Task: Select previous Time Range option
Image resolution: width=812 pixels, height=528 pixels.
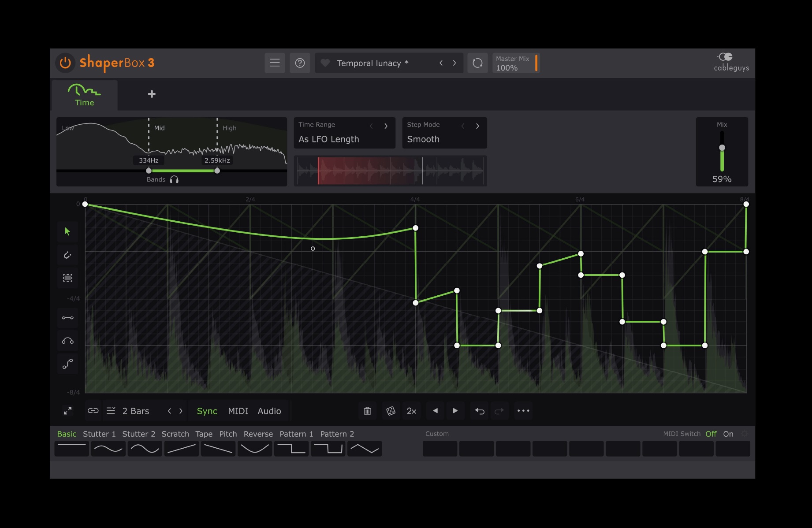Action: (x=371, y=126)
